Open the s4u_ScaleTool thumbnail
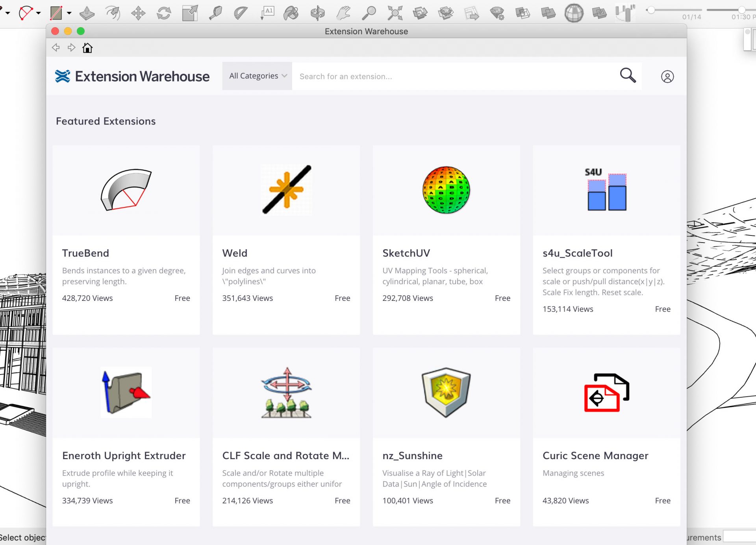This screenshot has width=756, height=545. (x=606, y=190)
